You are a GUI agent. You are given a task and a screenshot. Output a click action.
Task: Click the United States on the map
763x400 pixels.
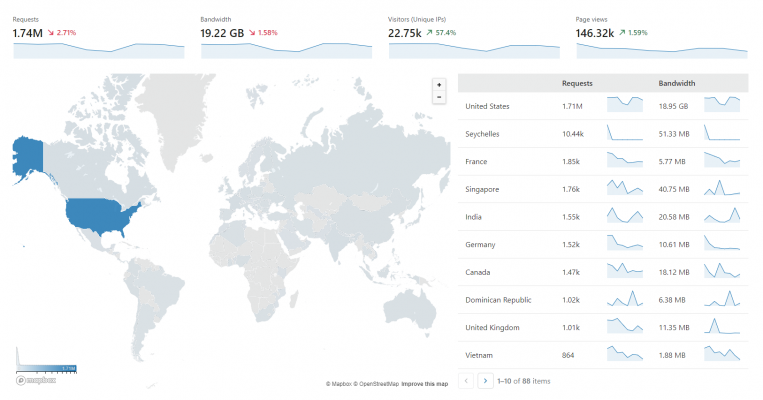(x=100, y=214)
